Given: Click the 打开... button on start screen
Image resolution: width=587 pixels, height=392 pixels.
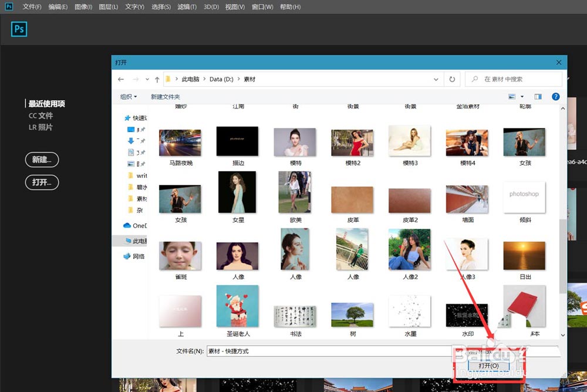Looking at the screenshot, I should (42, 183).
